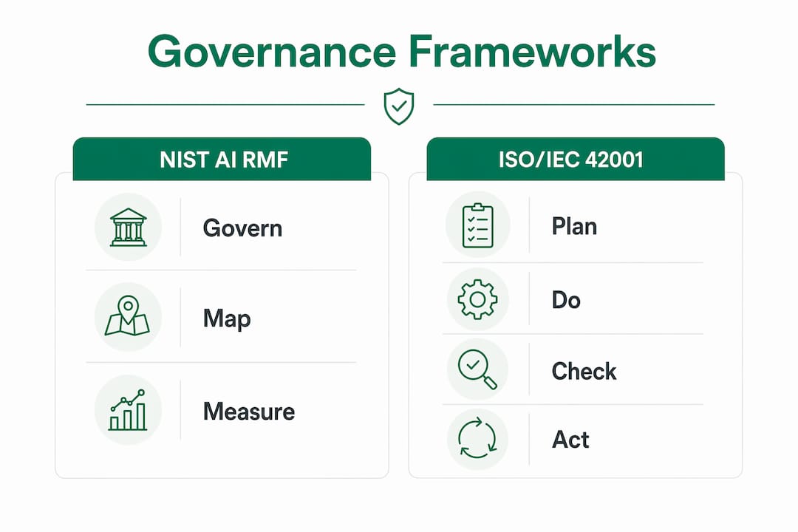Click the Govern label
The height and width of the screenshot is (532, 798).
tap(242, 228)
